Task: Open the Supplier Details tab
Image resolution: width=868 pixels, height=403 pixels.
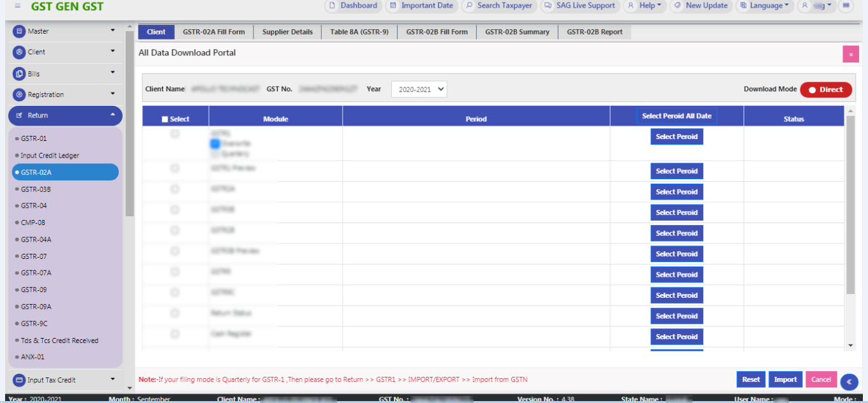Action: [x=287, y=32]
